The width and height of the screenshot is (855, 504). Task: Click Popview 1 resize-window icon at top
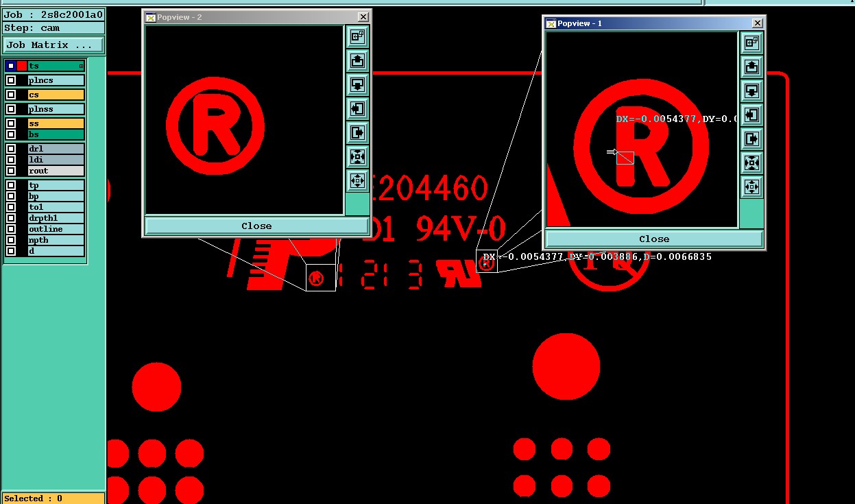[751, 43]
